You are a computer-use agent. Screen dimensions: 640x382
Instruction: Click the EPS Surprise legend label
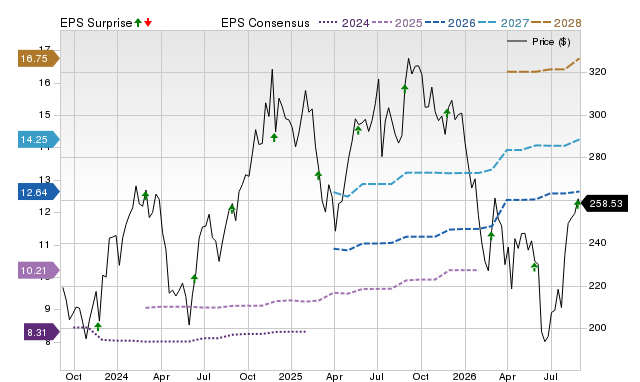[x=96, y=23]
